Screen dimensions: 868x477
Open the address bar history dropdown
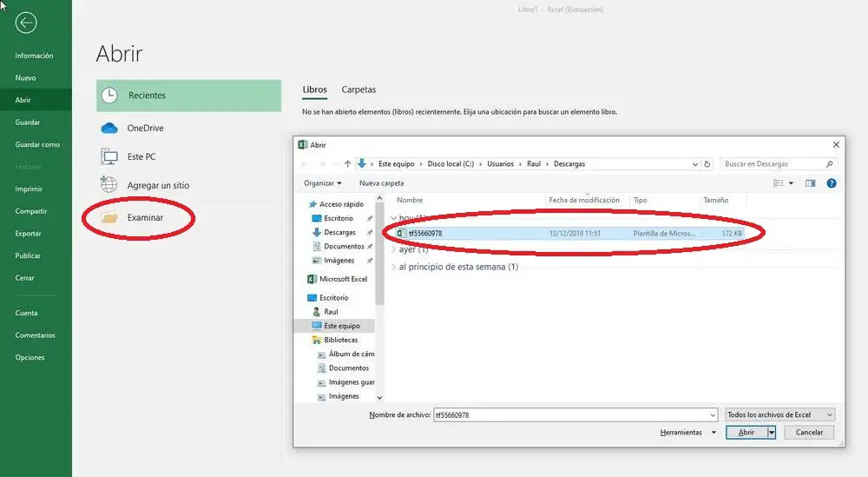point(695,164)
